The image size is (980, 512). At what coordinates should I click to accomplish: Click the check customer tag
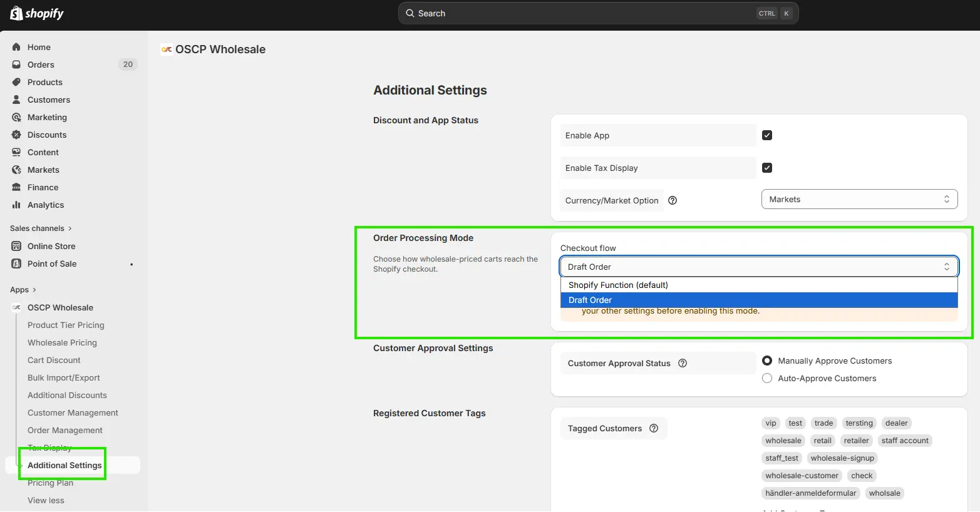(x=862, y=476)
